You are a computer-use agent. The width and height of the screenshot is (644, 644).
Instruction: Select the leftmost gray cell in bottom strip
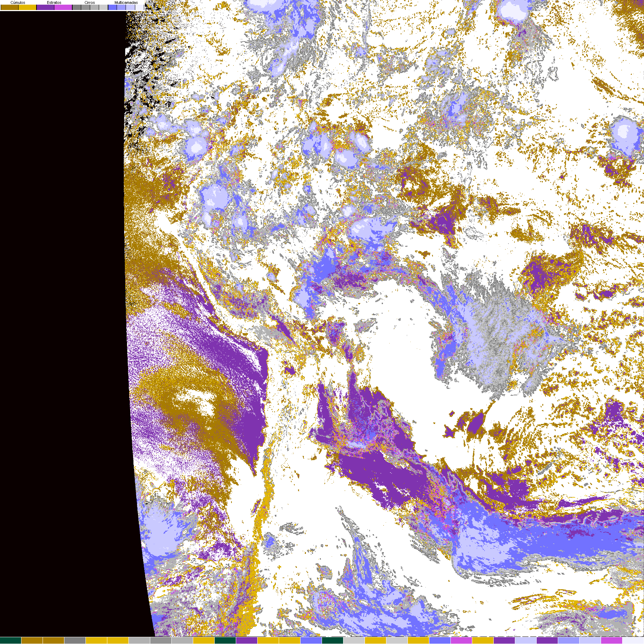click(x=75, y=640)
